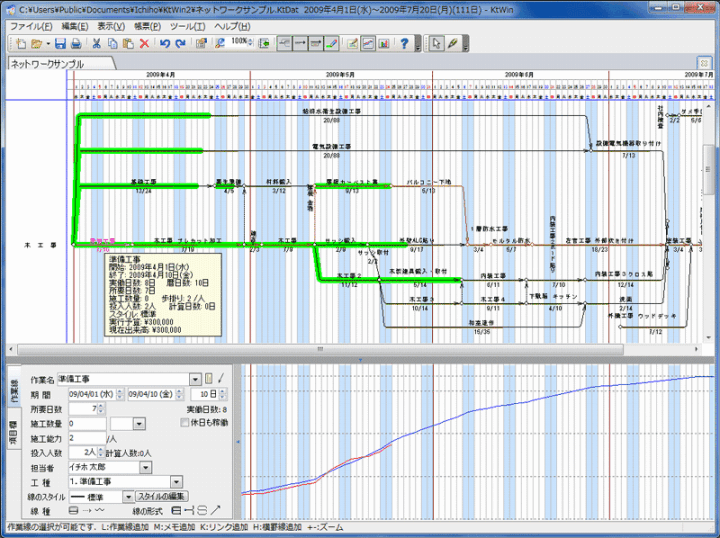
Task: Click the 所要日数 spinner arrows
Action: [x=99, y=409]
